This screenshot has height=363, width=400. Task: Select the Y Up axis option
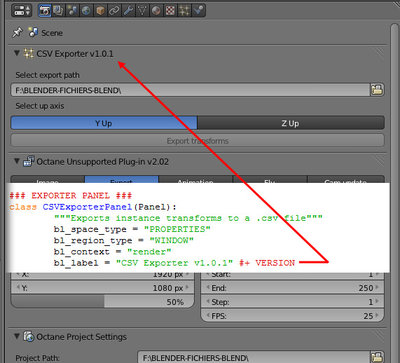pyautogui.click(x=104, y=123)
